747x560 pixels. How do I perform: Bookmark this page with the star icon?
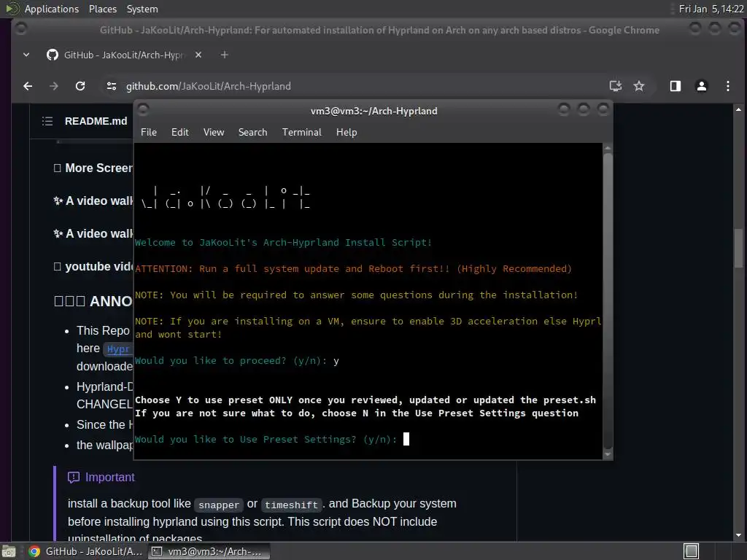point(639,86)
